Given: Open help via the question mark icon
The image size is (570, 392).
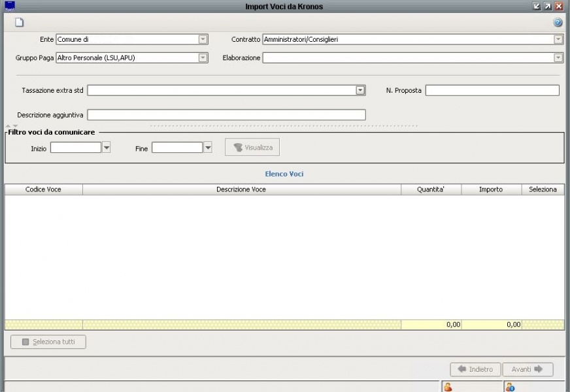Looking at the screenshot, I should (558, 23).
